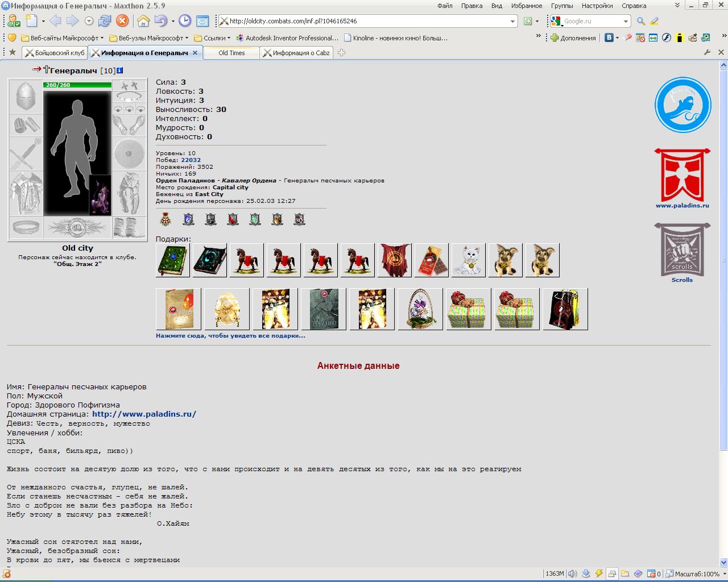
Task: Switch to the Old Times tab
Action: (231, 52)
